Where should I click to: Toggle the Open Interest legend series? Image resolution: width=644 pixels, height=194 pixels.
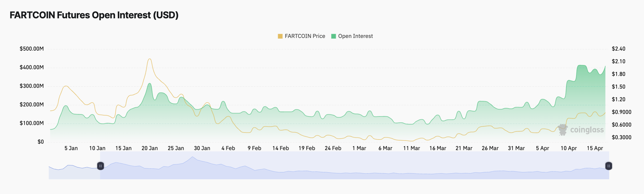355,36
